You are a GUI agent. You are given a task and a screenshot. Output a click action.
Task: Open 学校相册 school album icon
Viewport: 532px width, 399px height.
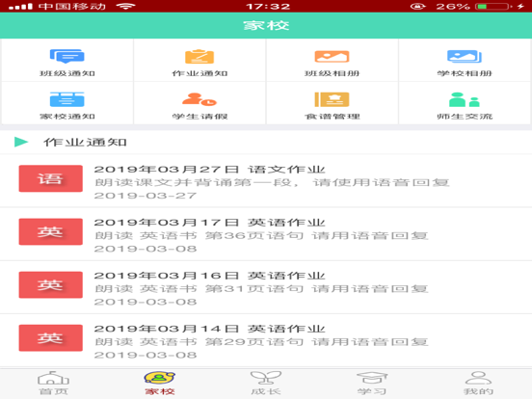pyautogui.click(x=465, y=56)
